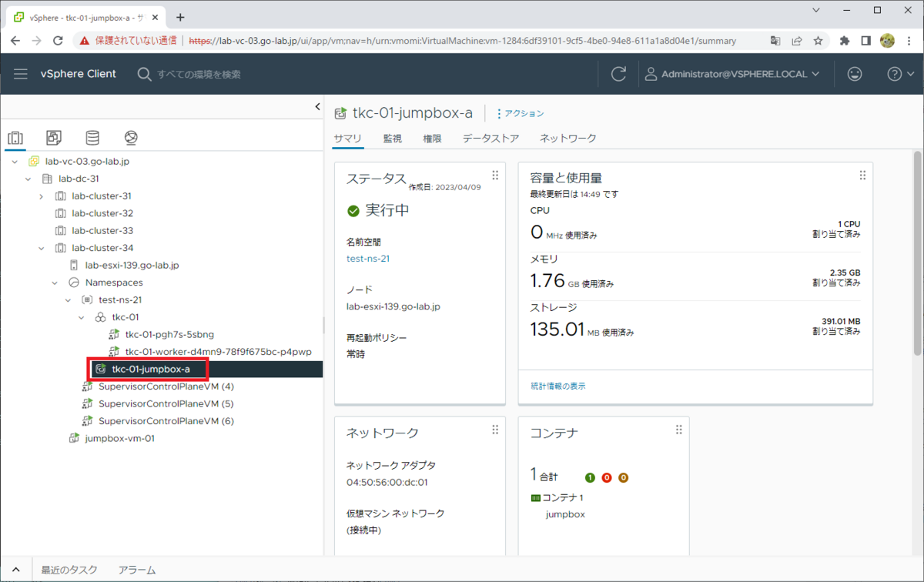The height and width of the screenshot is (582, 924).
Task: Grab the 容量と使用量 card drag handle
Action: 863,176
